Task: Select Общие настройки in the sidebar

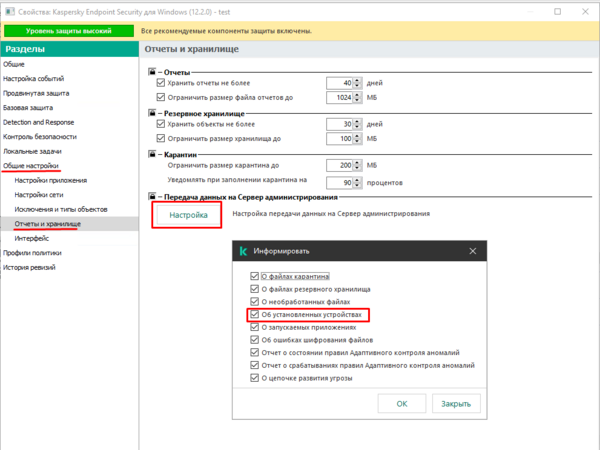Action: pos(31,166)
